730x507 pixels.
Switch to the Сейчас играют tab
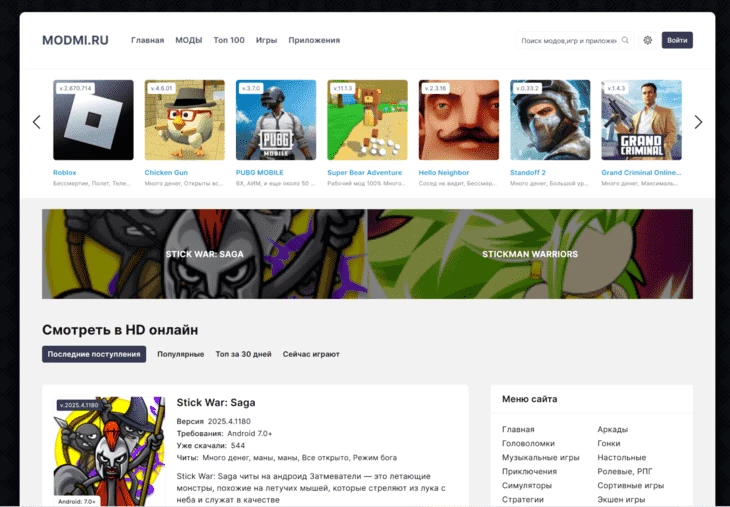[x=311, y=354]
